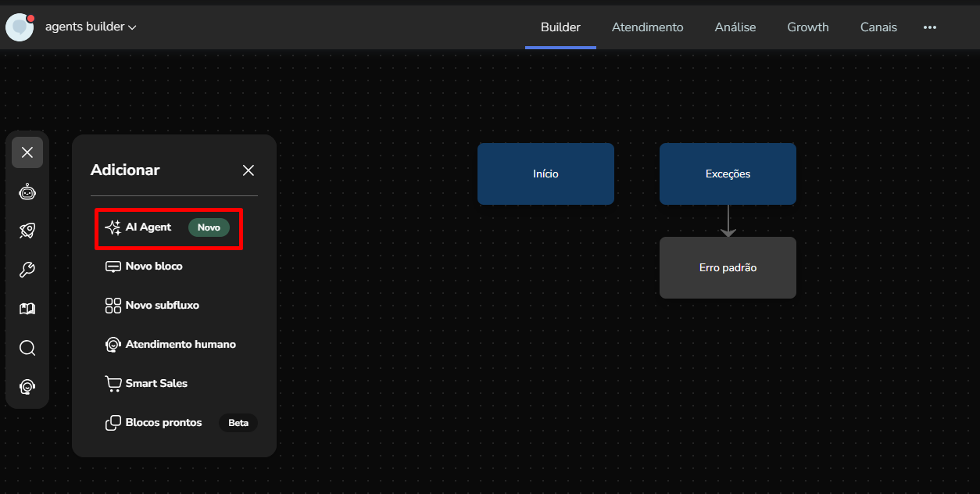Screen dimensions: 980x494
Task: Go to the Growth tab
Action: (807, 27)
